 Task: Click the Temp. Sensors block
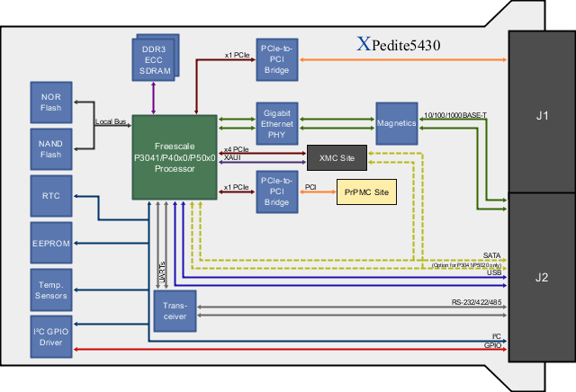[51, 290]
